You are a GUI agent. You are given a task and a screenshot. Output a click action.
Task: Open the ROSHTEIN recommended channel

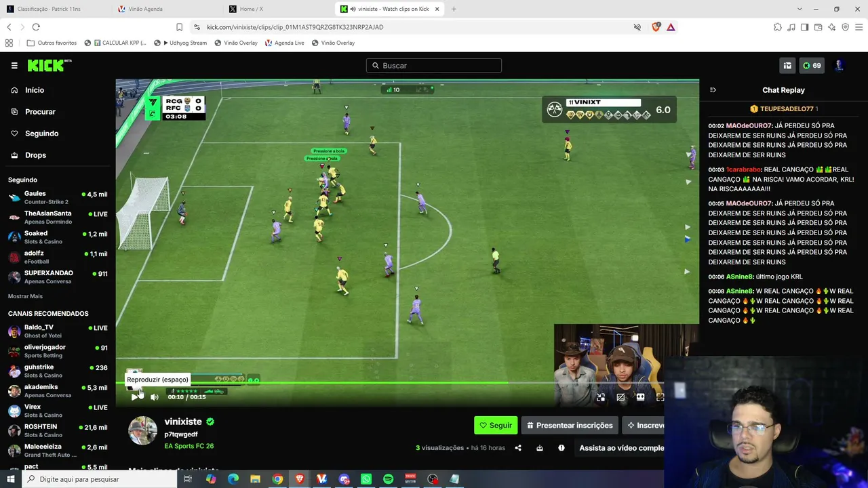tap(58, 430)
